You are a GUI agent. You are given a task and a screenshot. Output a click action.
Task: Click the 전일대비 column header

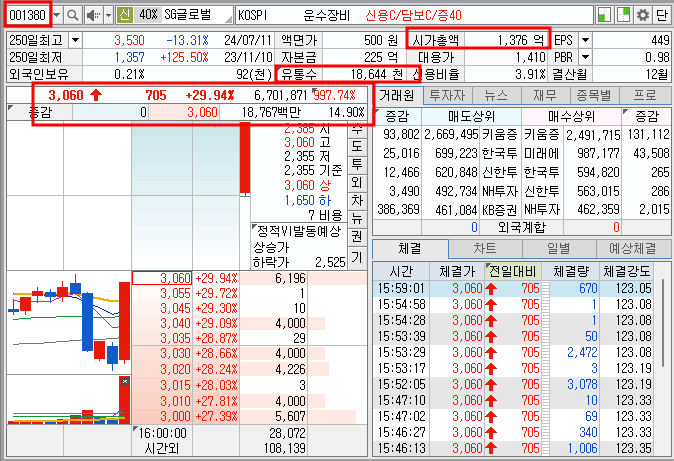tap(513, 271)
